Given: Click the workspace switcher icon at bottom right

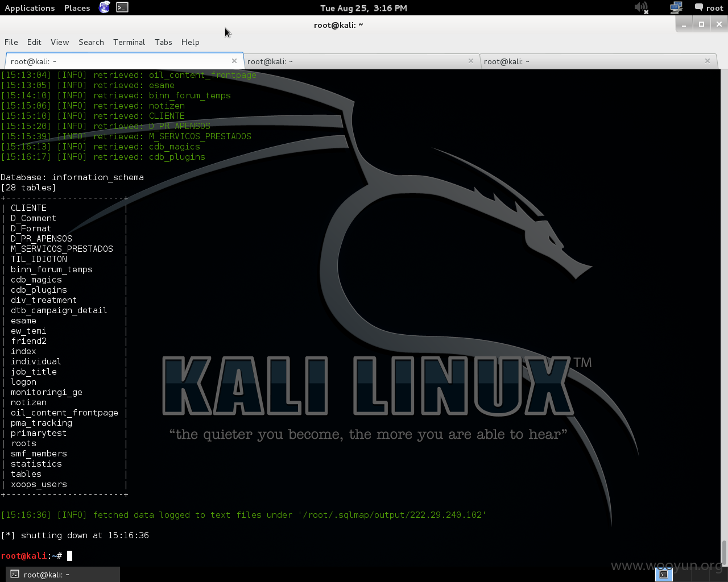Looking at the screenshot, I should coord(664,574).
